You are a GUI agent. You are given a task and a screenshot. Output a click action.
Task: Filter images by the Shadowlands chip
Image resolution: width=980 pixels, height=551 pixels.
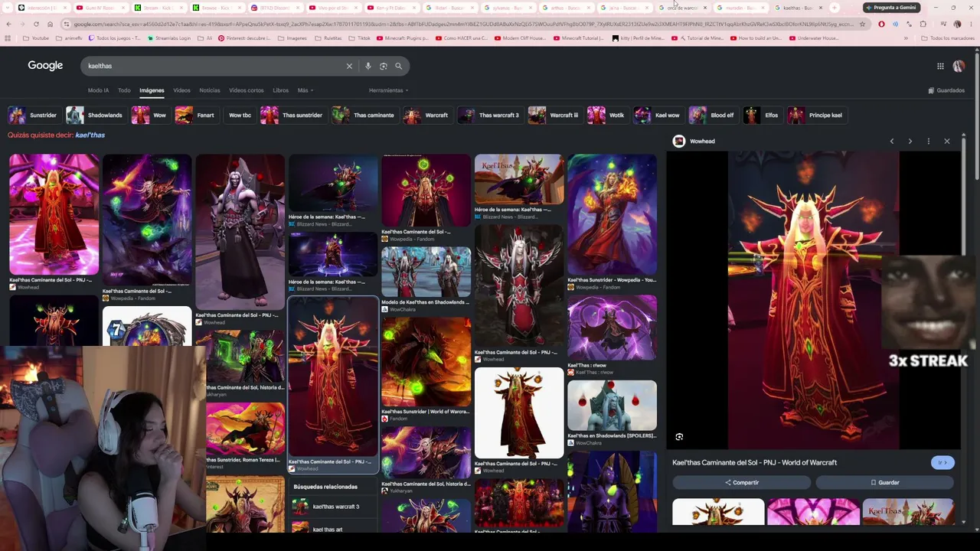[95, 116]
